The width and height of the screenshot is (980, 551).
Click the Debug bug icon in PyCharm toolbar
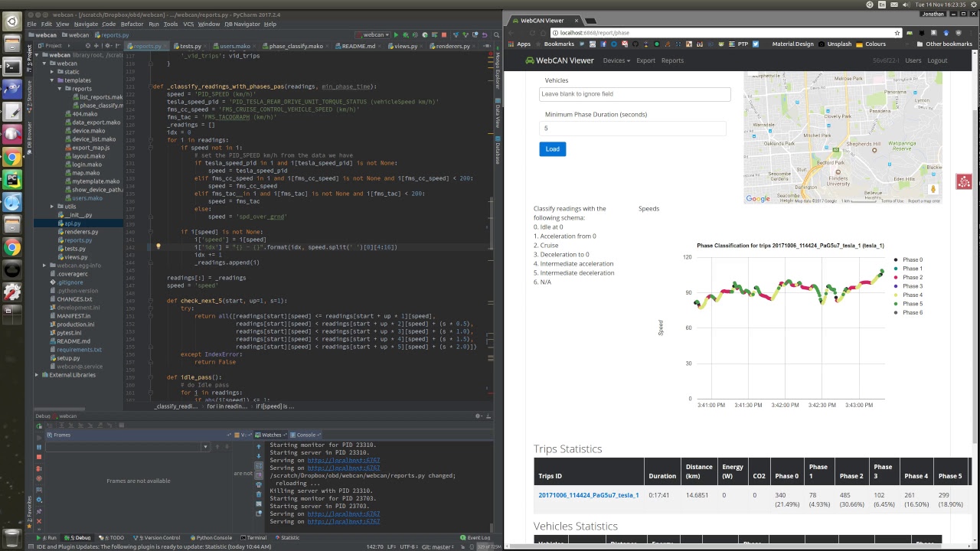point(406,34)
